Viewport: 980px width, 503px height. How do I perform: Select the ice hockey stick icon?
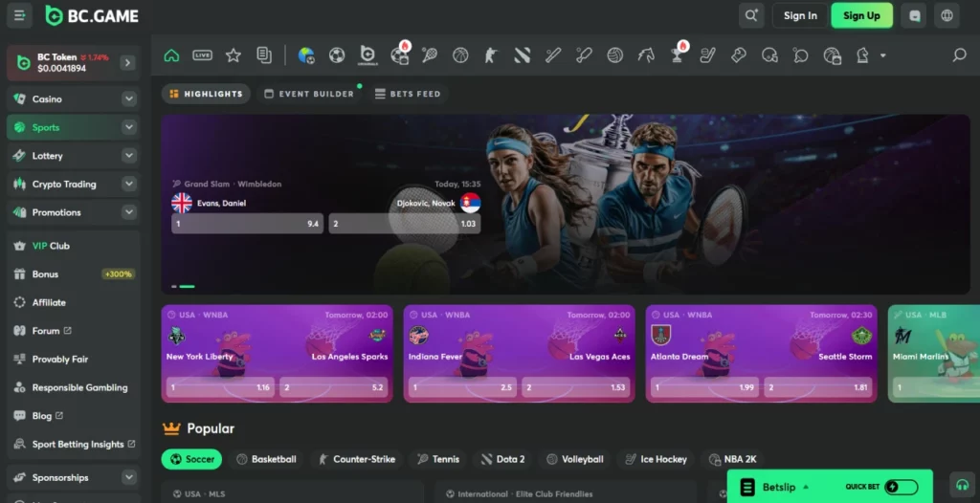(x=707, y=55)
